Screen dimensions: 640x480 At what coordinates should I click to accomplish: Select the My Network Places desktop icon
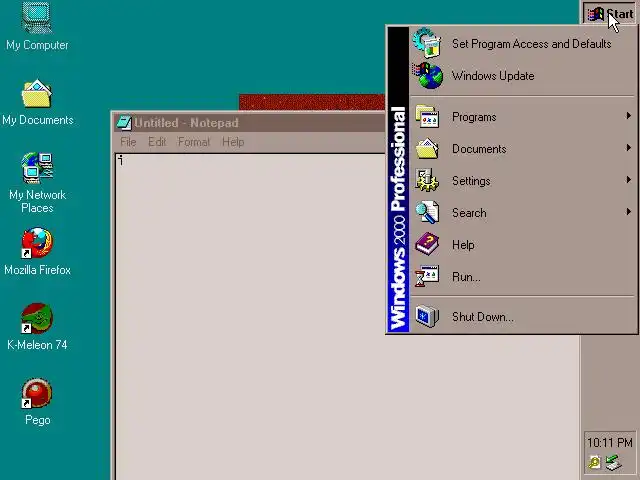37,168
